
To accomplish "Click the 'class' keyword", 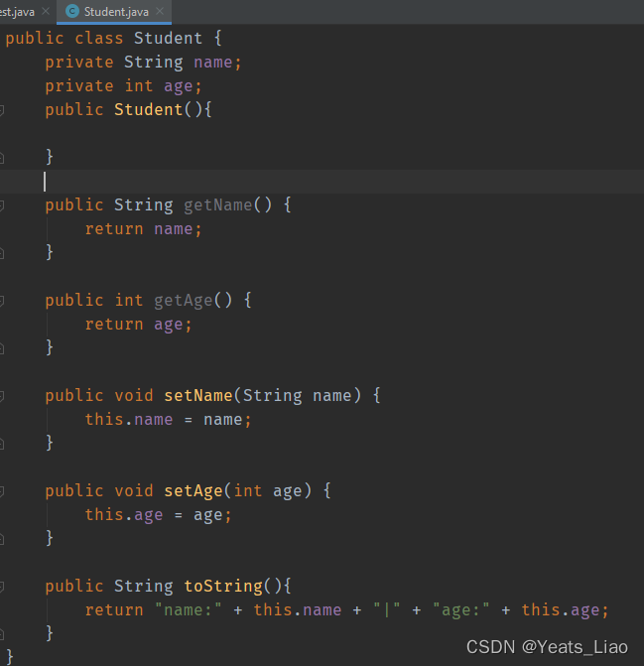I will click(99, 39).
